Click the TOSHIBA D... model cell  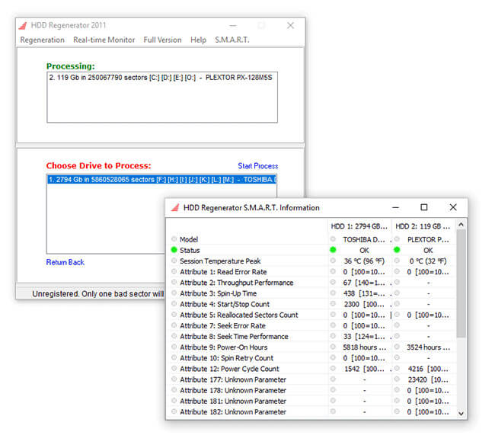364,239
